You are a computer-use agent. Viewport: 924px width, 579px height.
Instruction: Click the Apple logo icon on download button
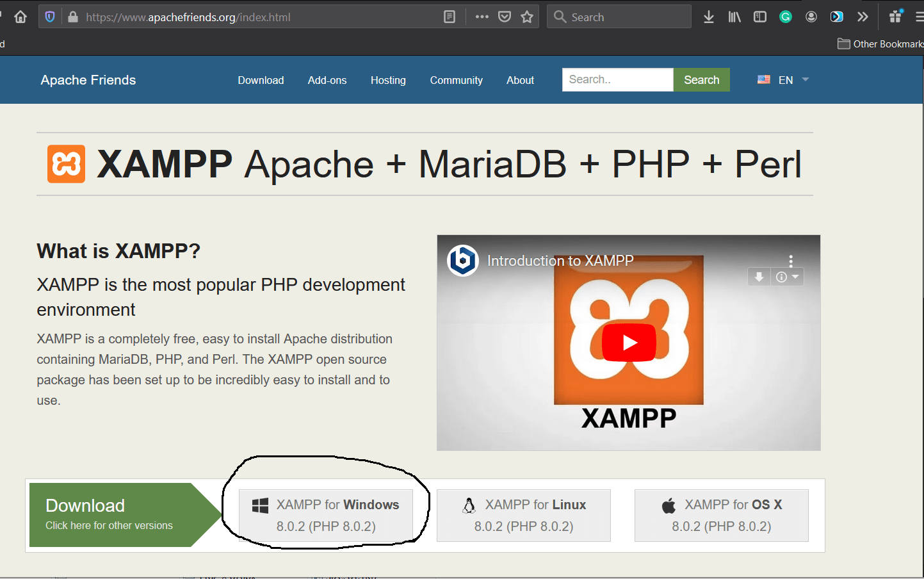[x=669, y=505]
